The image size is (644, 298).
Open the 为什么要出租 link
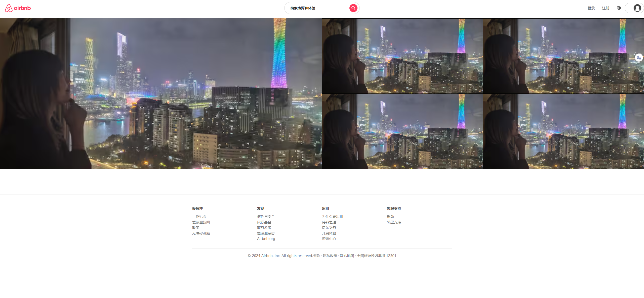(332, 217)
